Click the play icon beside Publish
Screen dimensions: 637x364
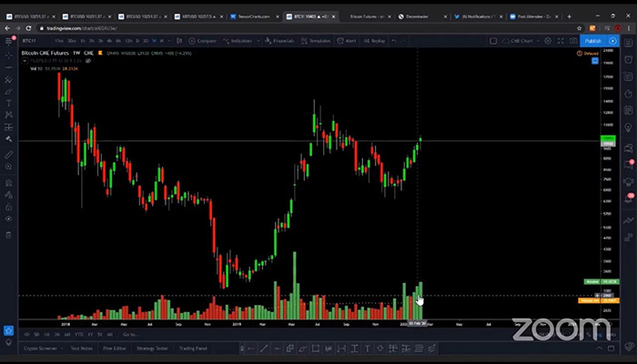[x=612, y=41]
